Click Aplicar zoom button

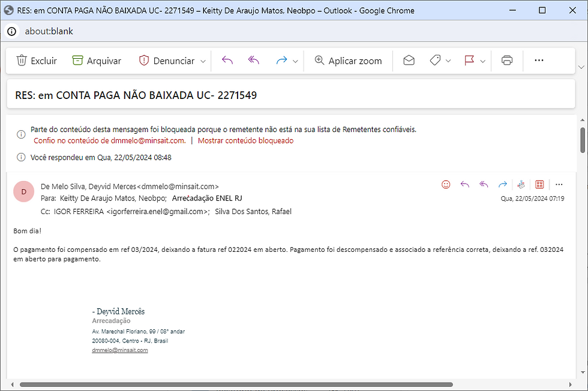348,61
